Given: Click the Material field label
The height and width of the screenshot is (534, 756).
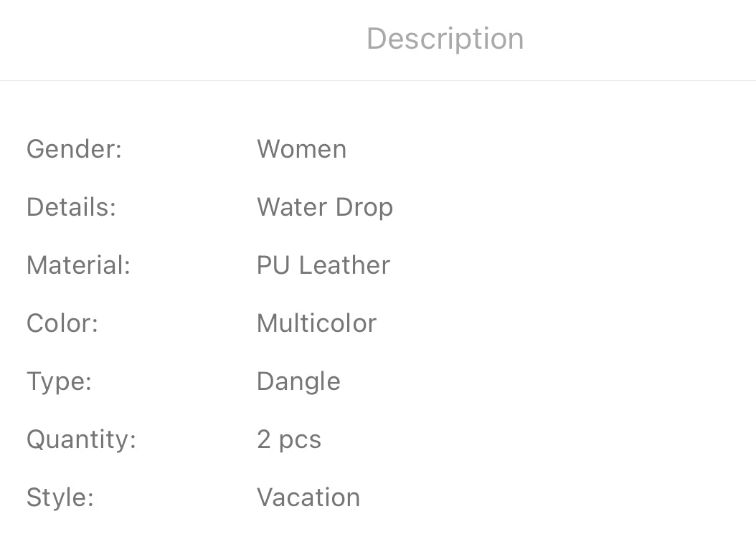Looking at the screenshot, I should point(78,265).
